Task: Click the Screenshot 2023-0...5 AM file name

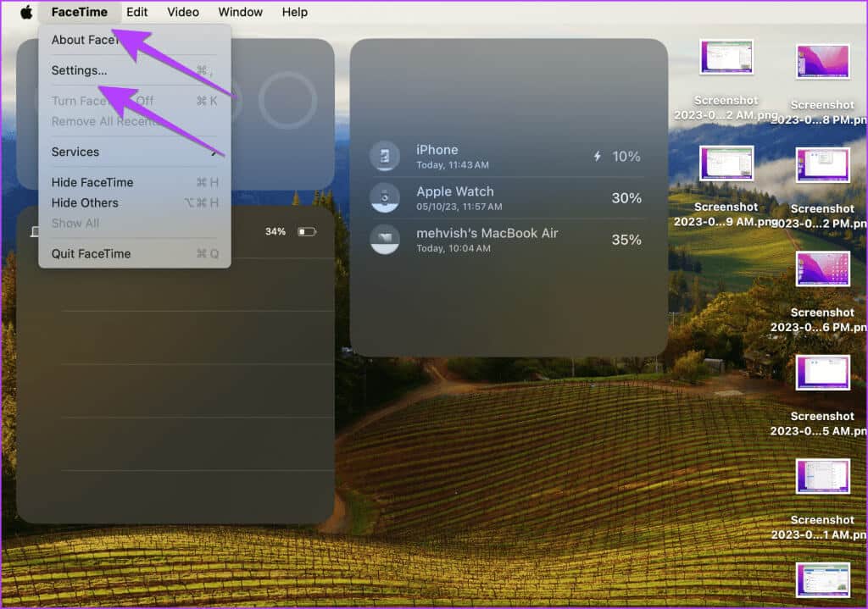Action: point(820,424)
